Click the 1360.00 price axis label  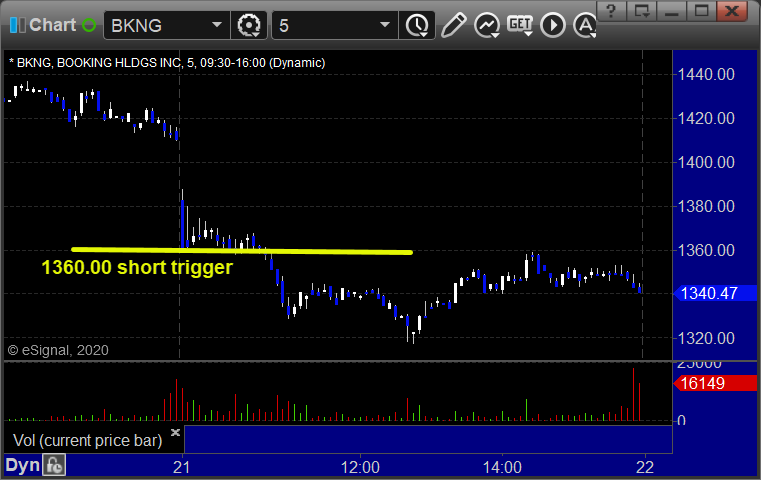click(706, 250)
